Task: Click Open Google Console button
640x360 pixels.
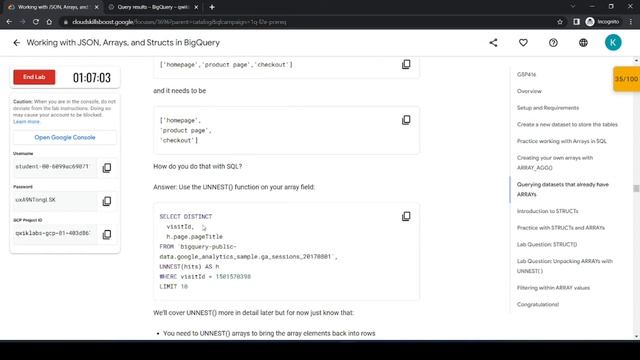Action: (x=65, y=137)
